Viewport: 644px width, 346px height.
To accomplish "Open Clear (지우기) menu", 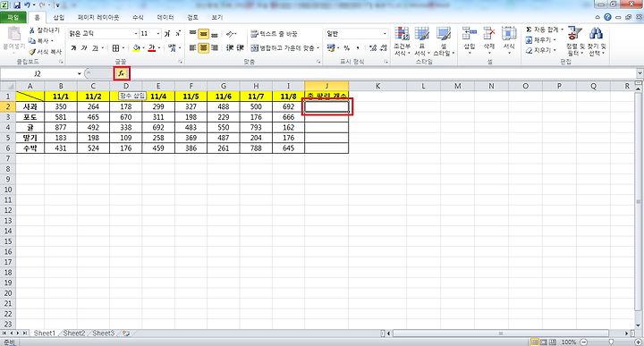I will coord(540,50).
